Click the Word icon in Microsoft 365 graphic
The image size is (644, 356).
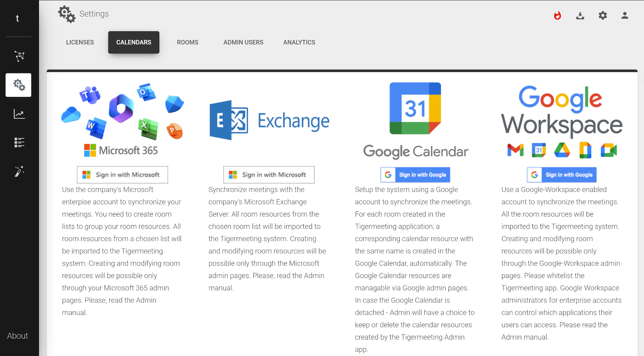[96, 128]
